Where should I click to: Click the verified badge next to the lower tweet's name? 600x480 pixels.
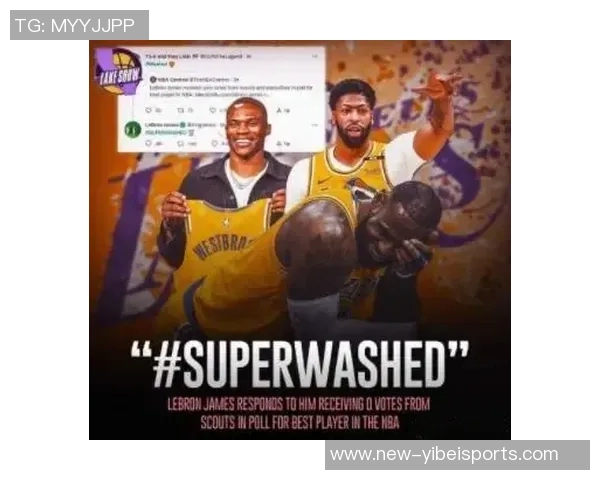coord(183,124)
